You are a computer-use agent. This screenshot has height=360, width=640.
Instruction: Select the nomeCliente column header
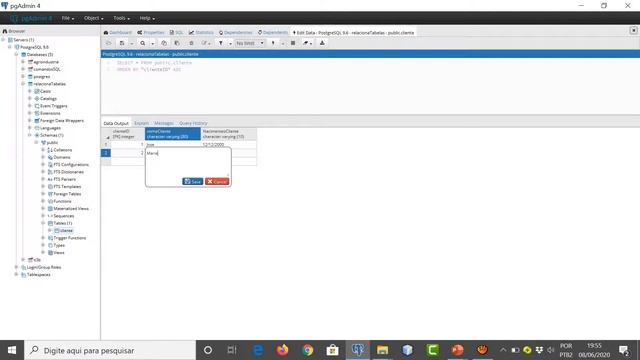(x=173, y=134)
